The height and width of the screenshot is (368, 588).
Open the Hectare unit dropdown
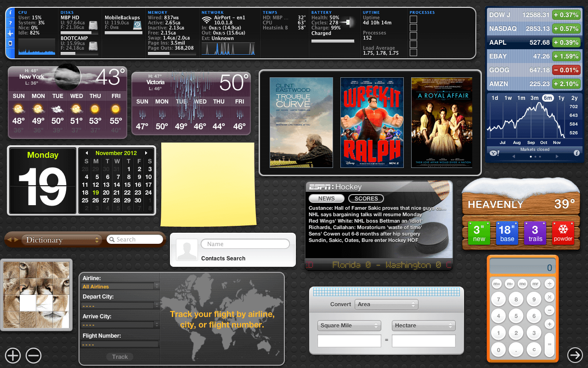coord(424,325)
